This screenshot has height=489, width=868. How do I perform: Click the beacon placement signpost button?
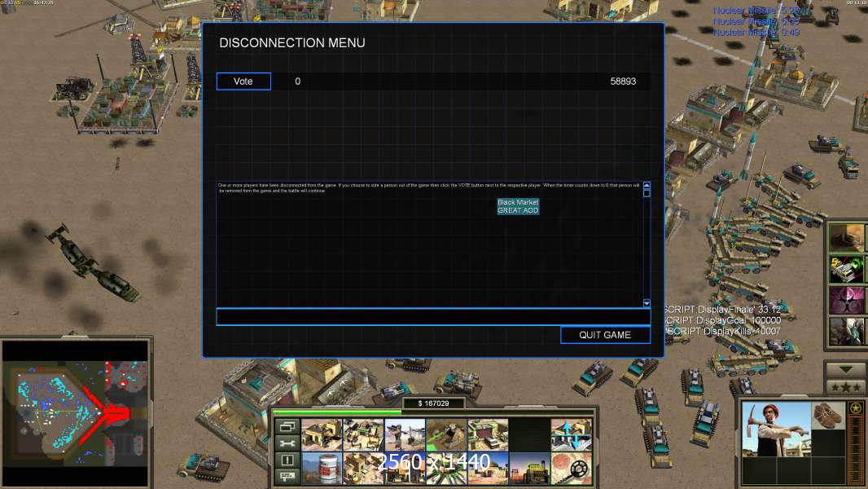tap(287, 476)
